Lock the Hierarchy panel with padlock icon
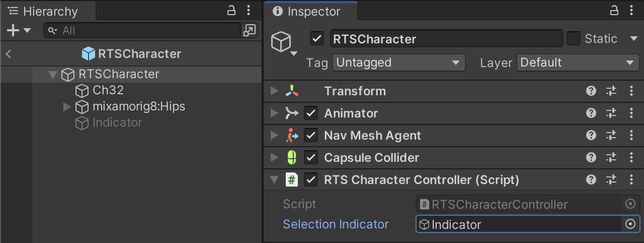 click(231, 11)
